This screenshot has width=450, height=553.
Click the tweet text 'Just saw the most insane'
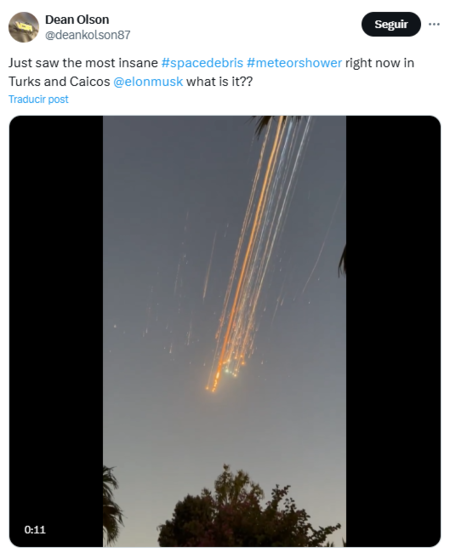pyautogui.click(x=83, y=63)
